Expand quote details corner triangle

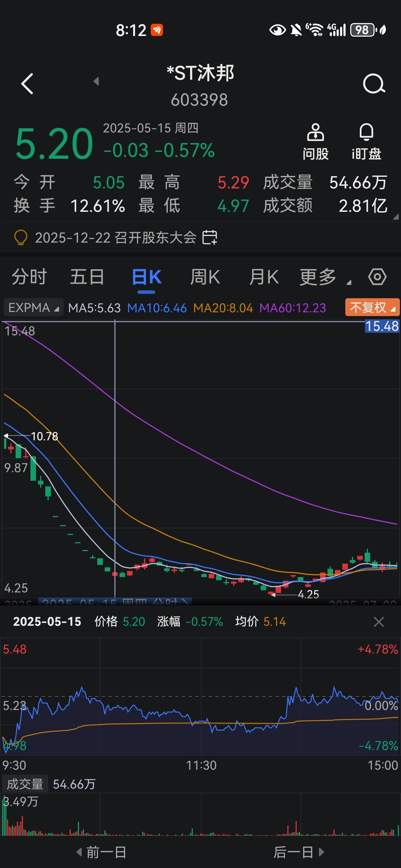pyautogui.click(x=396, y=217)
